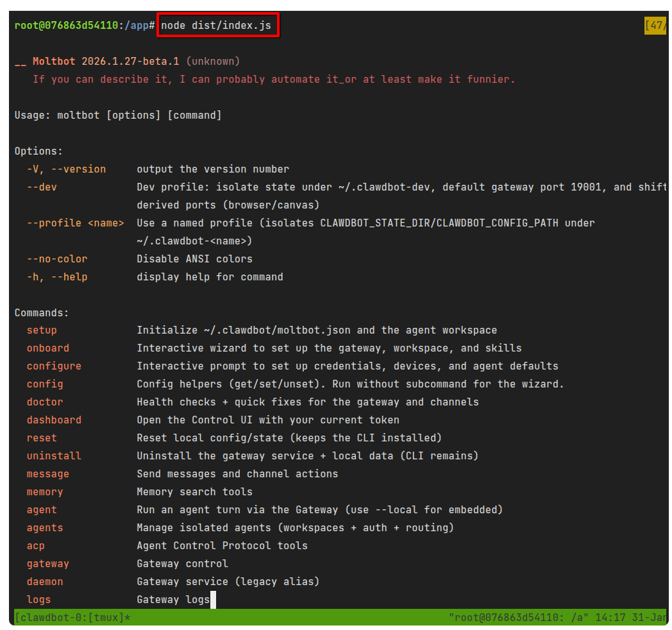Click the 'doctor' command name

tap(45, 402)
